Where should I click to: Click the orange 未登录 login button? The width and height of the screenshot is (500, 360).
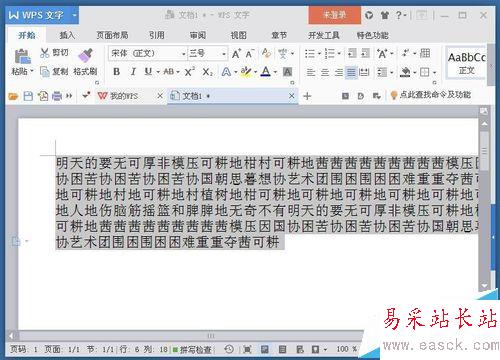pyautogui.click(x=334, y=15)
